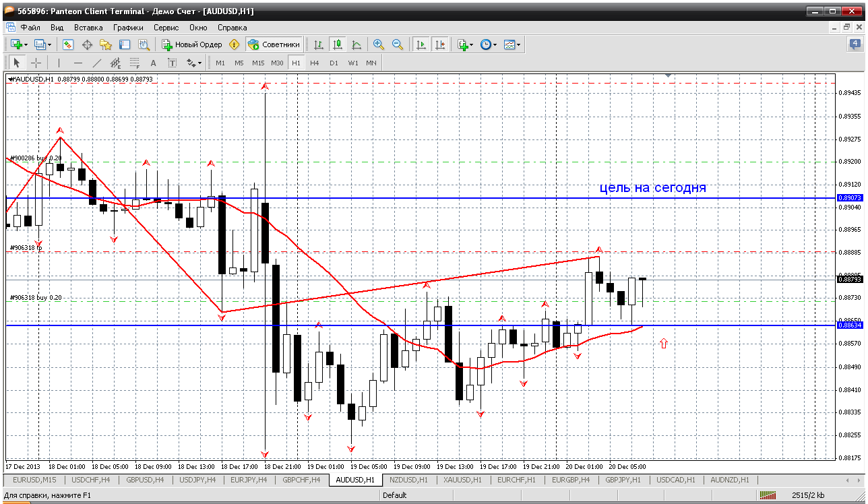Open the Navigator folder-star icon
868x504 pixels.
[x=106, y=44]
